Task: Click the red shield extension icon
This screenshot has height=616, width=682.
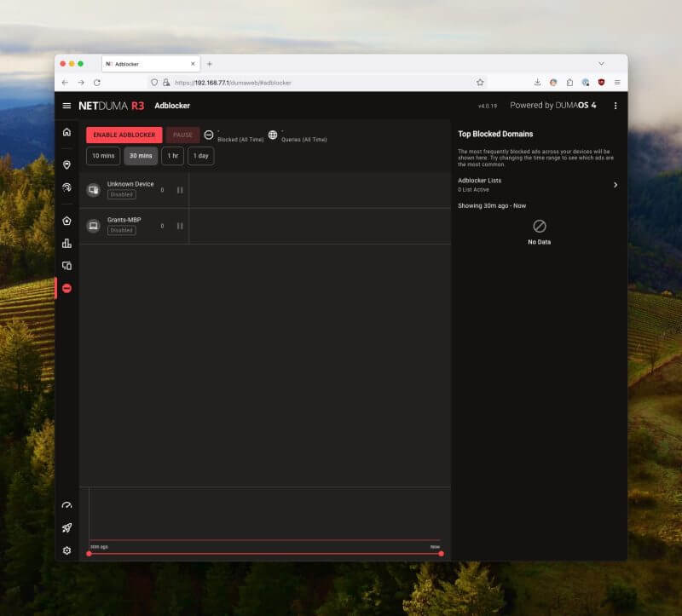Action: [x=601, y=82]
